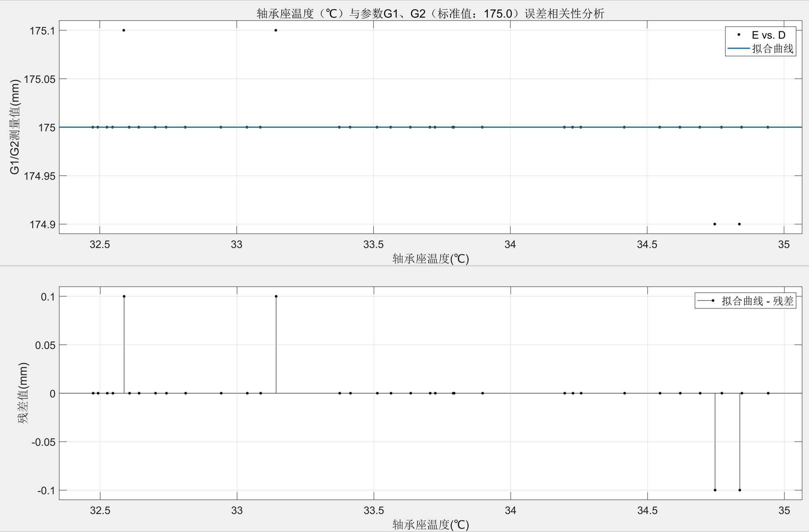Select the 'G1/G2测量值(mm)' y-axis label

[15, 127]
